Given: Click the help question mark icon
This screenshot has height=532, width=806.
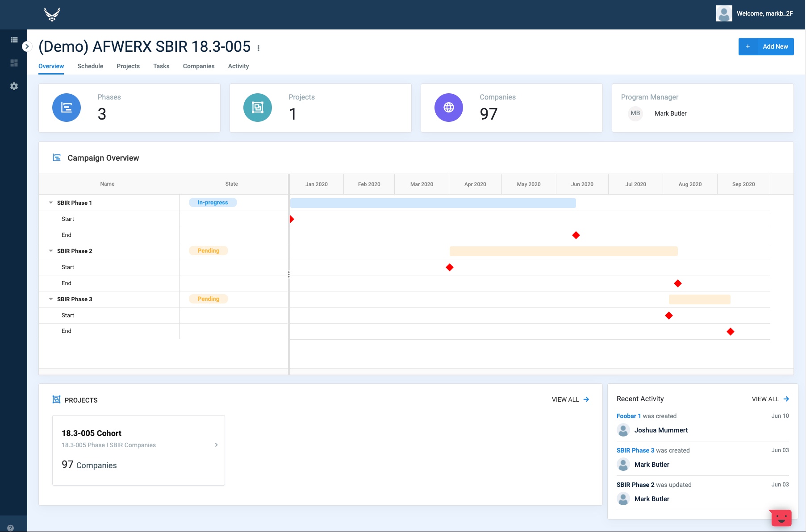Looking at the screenshot, I should click(x=10, y=528).
